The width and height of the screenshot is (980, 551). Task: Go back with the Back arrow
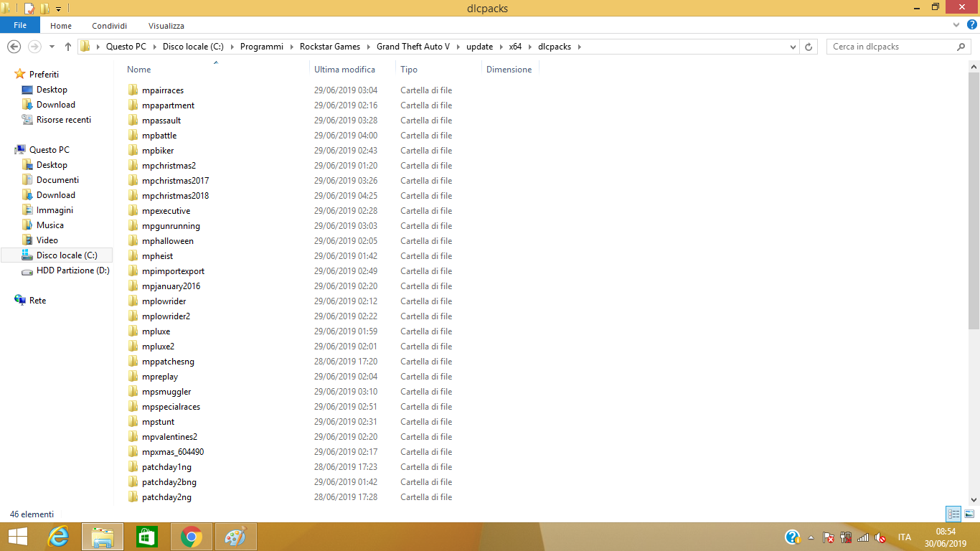[x=14, y=47]
